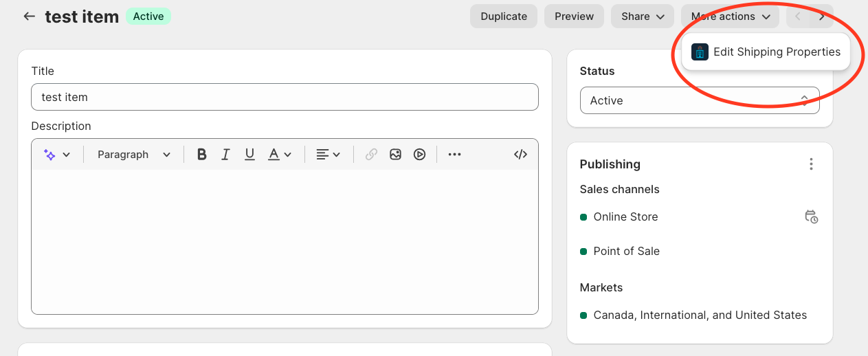The width and height of the screenshot is (868, 356).
Task: Toggle bold formatting in description editor
Action: click(x=201, y=155)
